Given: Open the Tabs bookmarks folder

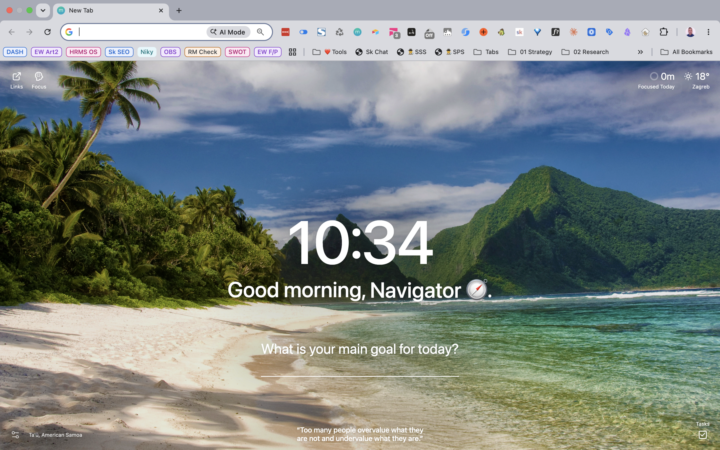Looking at the screenshot, I should 486,52.
